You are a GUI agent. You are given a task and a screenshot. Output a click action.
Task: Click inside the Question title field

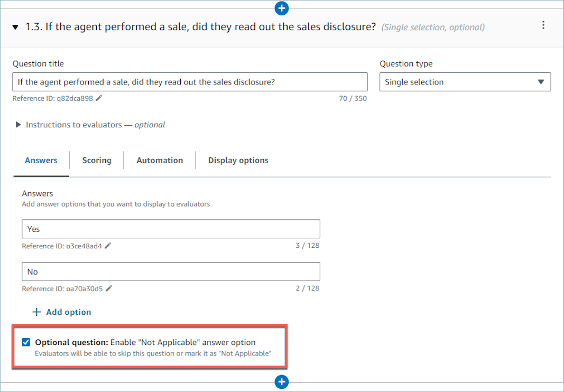click(x=190, y=82)
